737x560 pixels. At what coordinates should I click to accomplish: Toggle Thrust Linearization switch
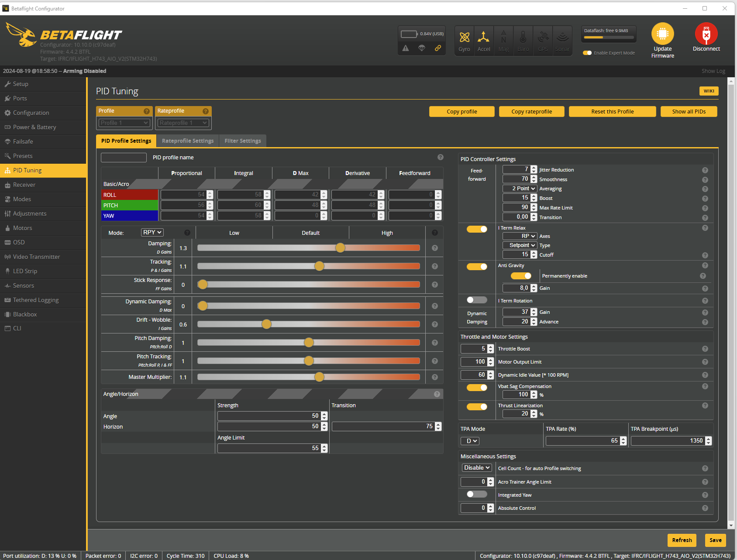(477, 407)
